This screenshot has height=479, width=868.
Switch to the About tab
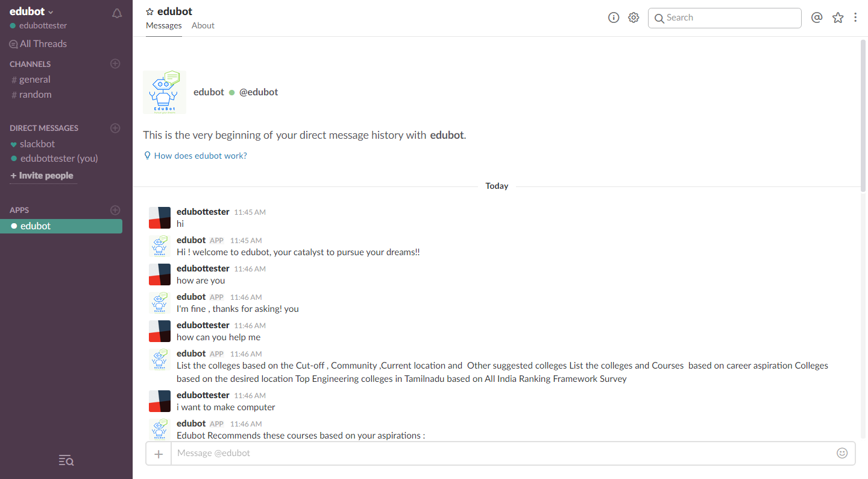203,25
